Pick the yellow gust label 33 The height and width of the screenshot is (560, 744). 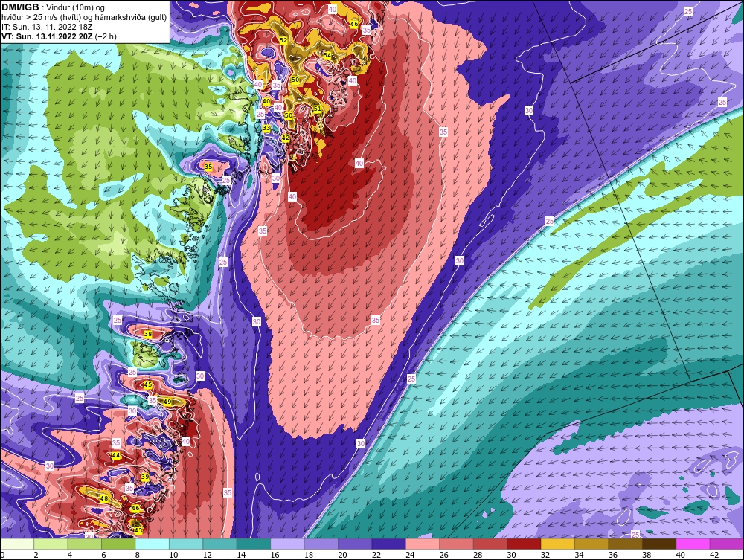point(266,129)
